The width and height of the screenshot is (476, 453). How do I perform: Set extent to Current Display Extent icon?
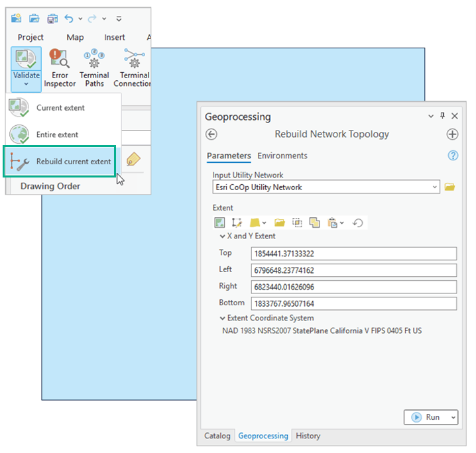point(219,223)
